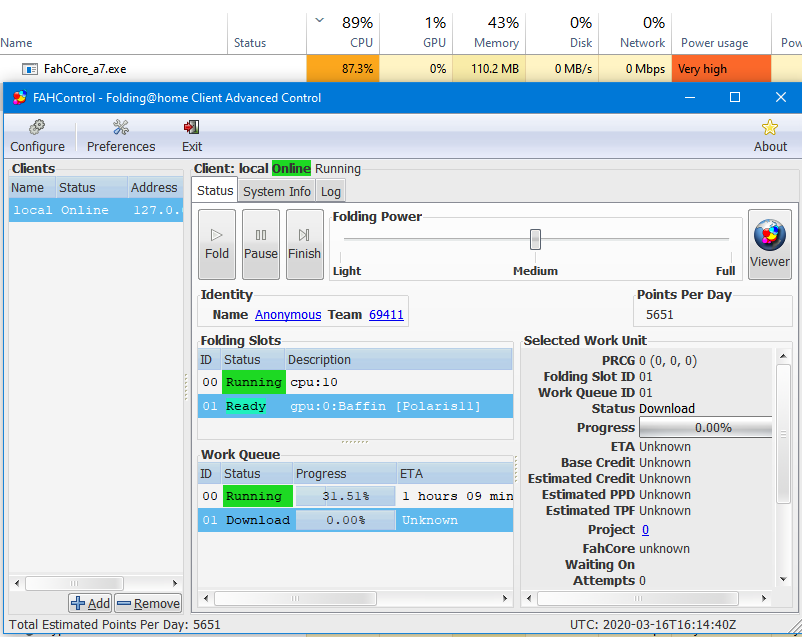This screenshot has width=802, height=637.
Task: Click the Very high power usage cell
Action: (721, 69)
